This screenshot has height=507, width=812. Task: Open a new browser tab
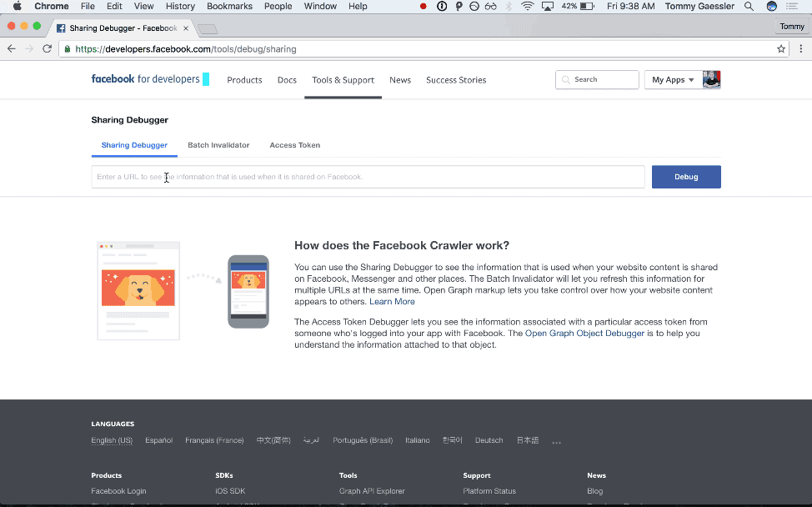coord(208,29)
